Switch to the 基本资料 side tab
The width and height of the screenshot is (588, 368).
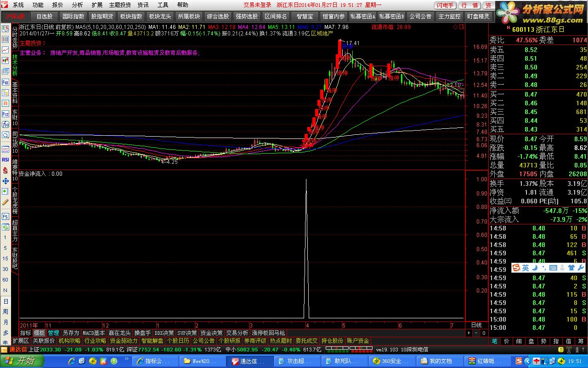[x=15, y=93]
